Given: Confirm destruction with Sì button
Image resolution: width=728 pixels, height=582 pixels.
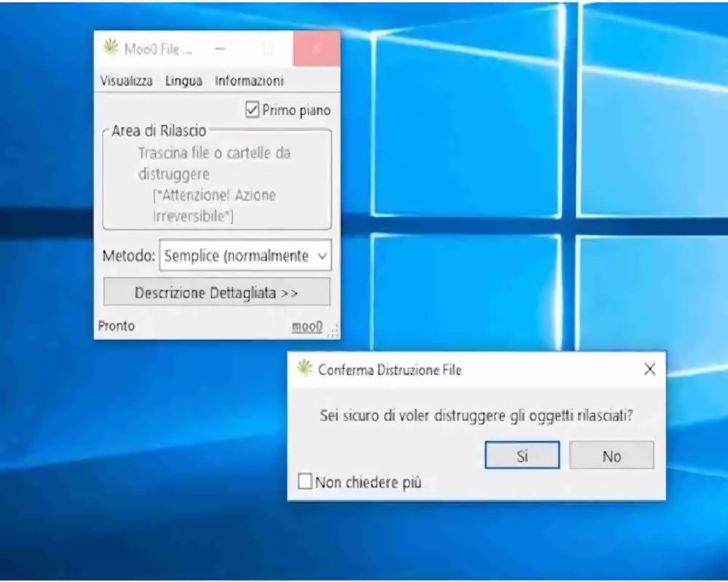Looking at the screenshot, I should pos(522,455).
